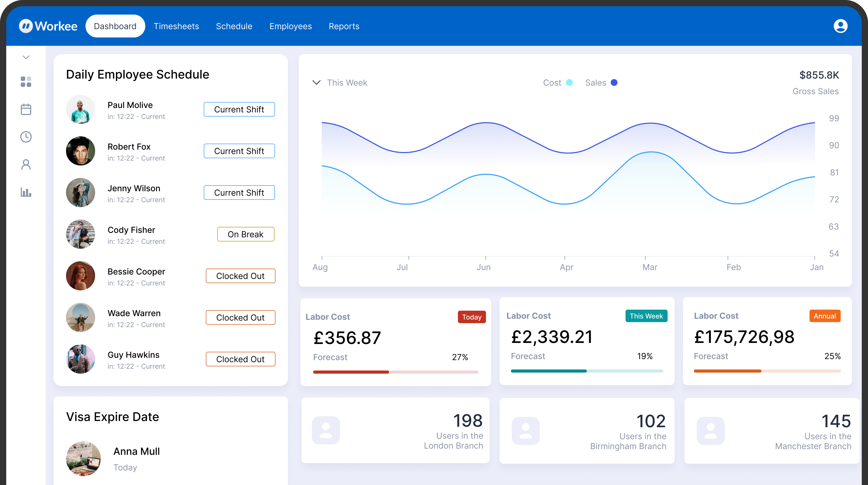Click Anna Mull's profile photo

pyautogui.click(x=83, y=458)
